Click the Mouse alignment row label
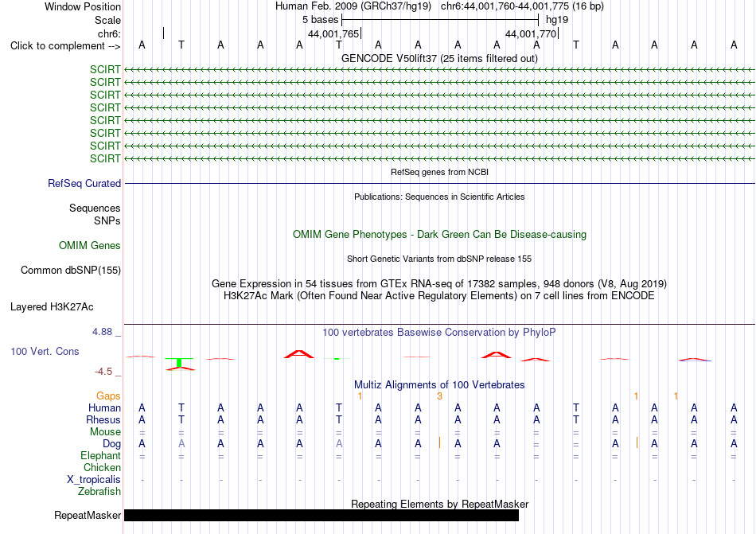Screen dimensions: 756x534 105,432
